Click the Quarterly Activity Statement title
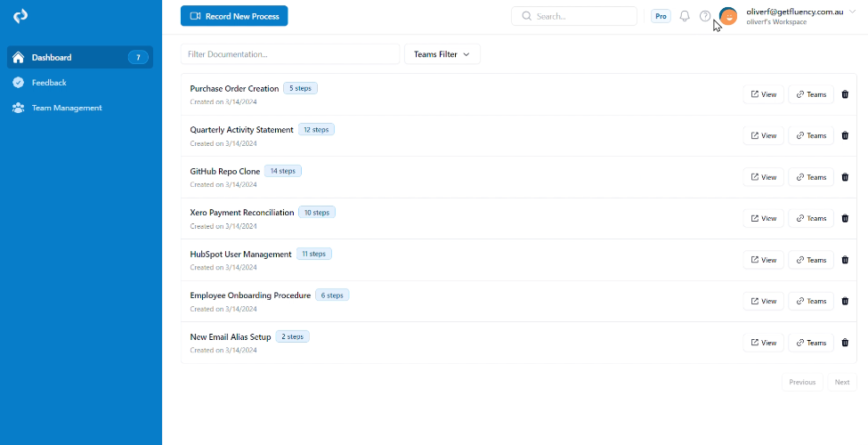 (x=241, y=130)
